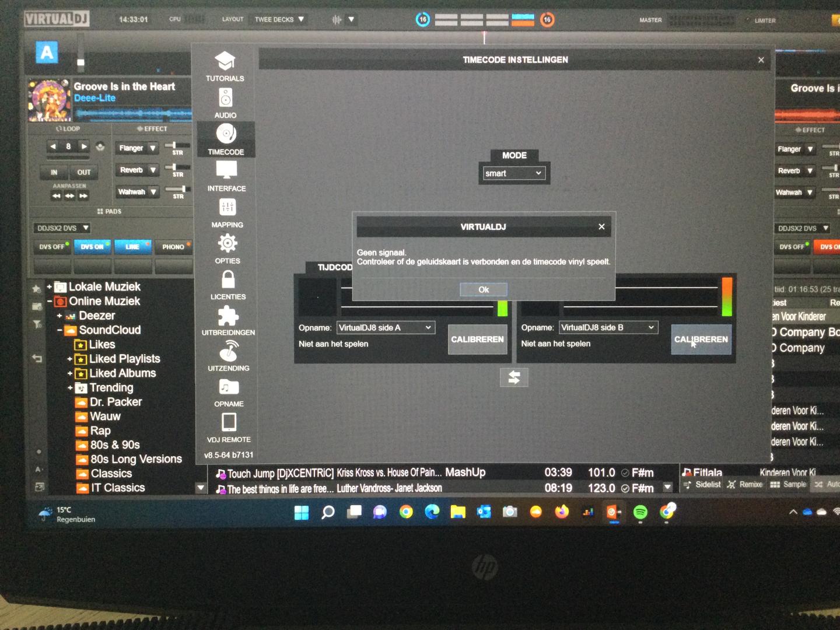Toggle DVS OFF on left deck
Image resolution: width=840 pixels, height=630 pixels.
(x=52, y=247)
